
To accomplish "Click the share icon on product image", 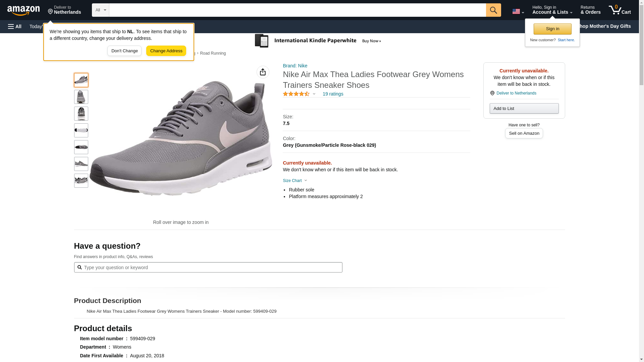I will point(263,72).
